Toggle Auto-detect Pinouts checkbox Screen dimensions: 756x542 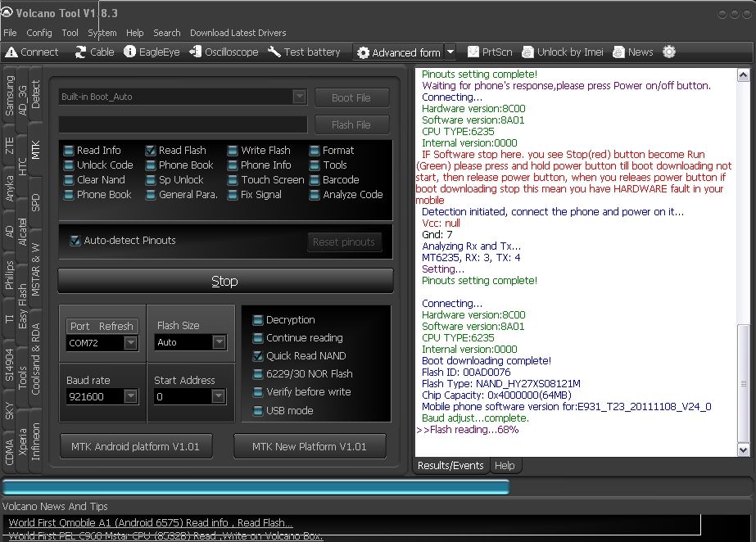tap(75, 241)
